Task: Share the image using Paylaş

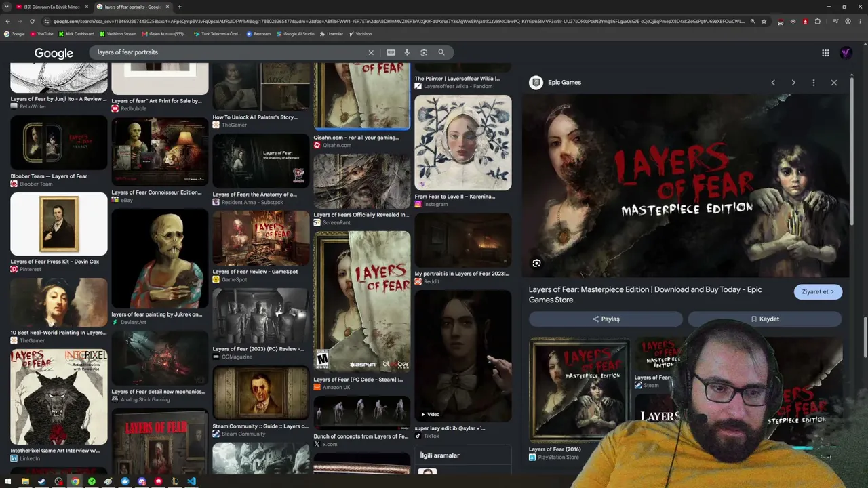Action: click(606, 319)
